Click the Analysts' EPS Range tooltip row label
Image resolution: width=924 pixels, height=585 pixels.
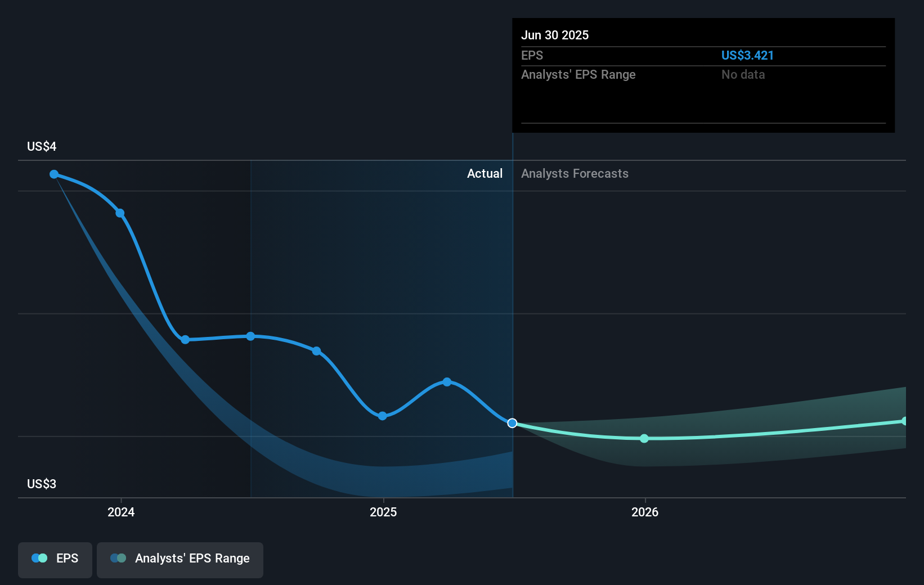tap(578, 75)
